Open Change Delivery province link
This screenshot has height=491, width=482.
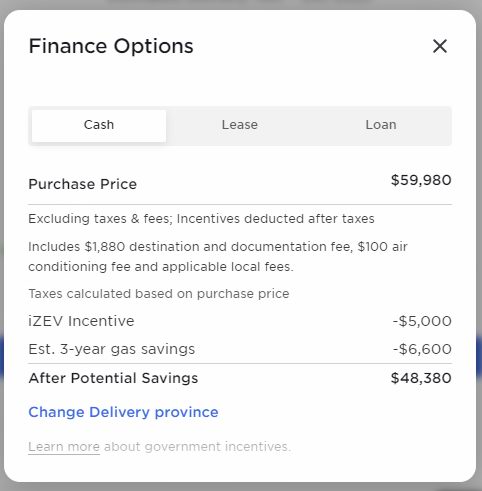[123, 412]
